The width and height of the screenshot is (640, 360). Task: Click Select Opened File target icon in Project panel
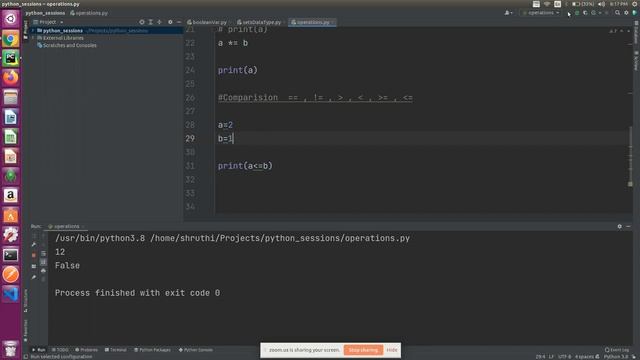[x=142, y=22]
